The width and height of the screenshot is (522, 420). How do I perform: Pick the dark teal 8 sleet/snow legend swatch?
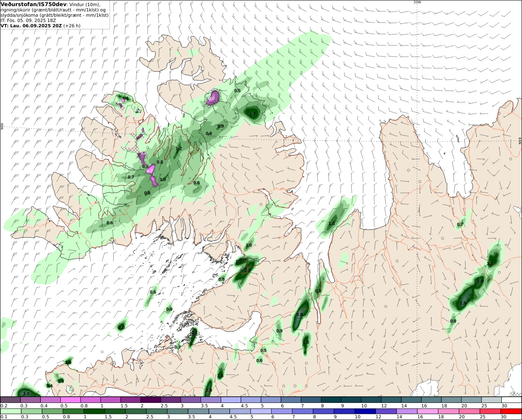(x=331, y=400)
